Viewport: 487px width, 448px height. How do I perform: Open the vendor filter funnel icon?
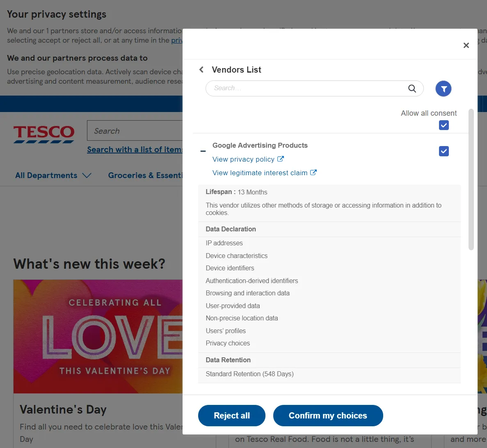[x=443, y=89]
